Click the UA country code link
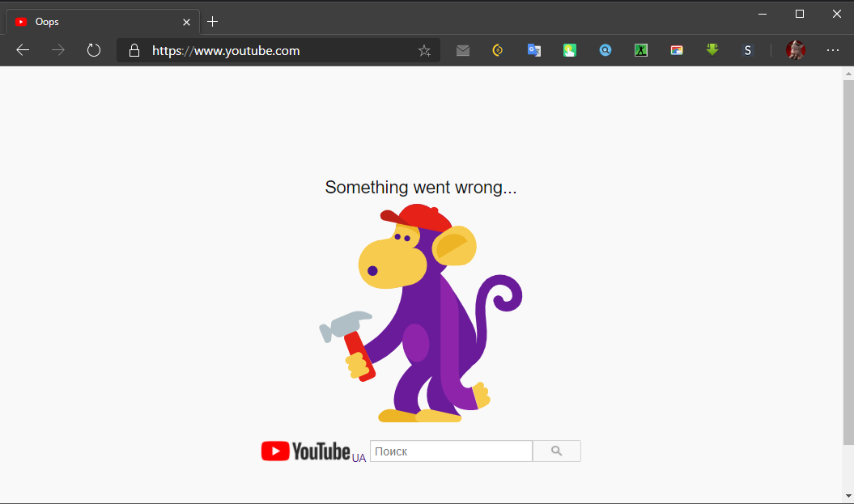This screenshot has height=504, width=854. point(359,458)
